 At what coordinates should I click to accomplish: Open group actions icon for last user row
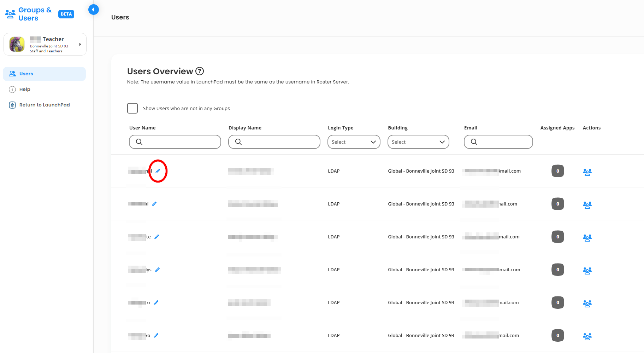(x=587, y=336)
